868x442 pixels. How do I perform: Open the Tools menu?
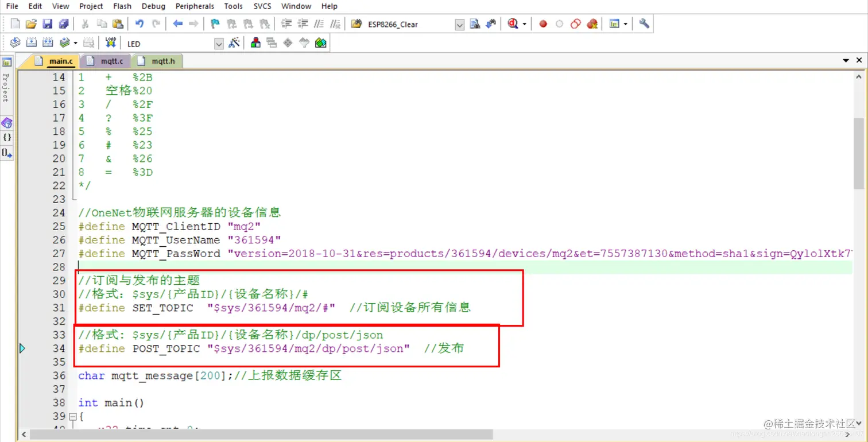click(233, 6)
